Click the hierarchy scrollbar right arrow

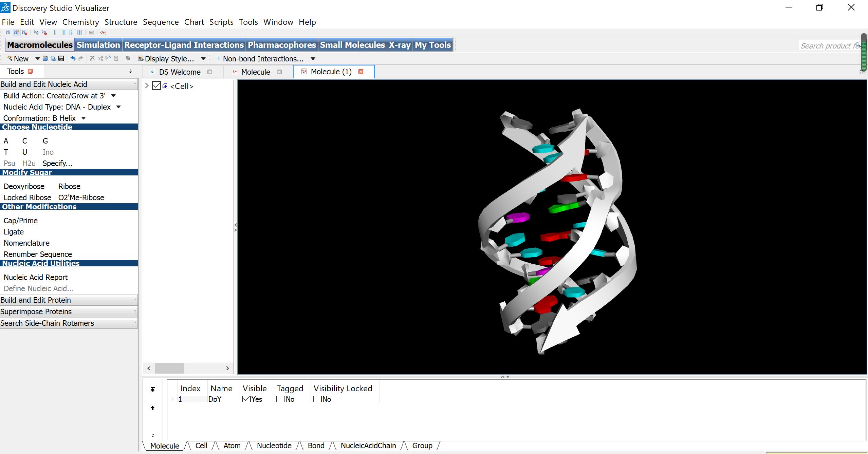(227, 368)
